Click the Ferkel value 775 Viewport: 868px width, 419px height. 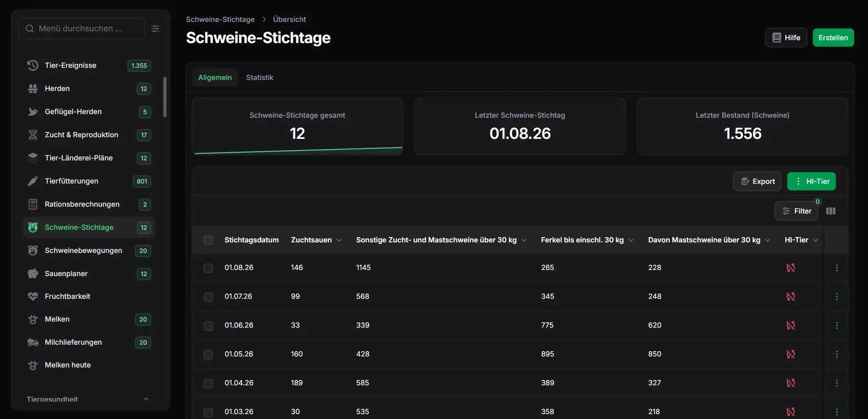(547, 325)
